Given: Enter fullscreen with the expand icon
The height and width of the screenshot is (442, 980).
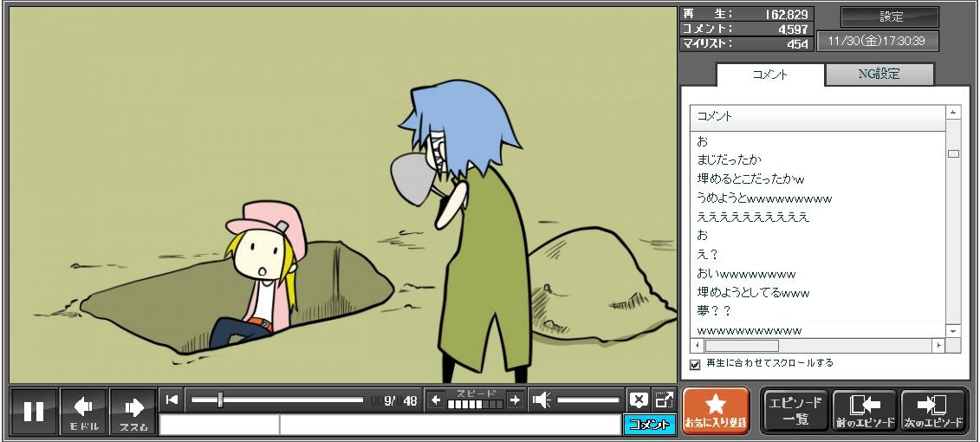Looking at the screenshot, I should click(664, 400).
